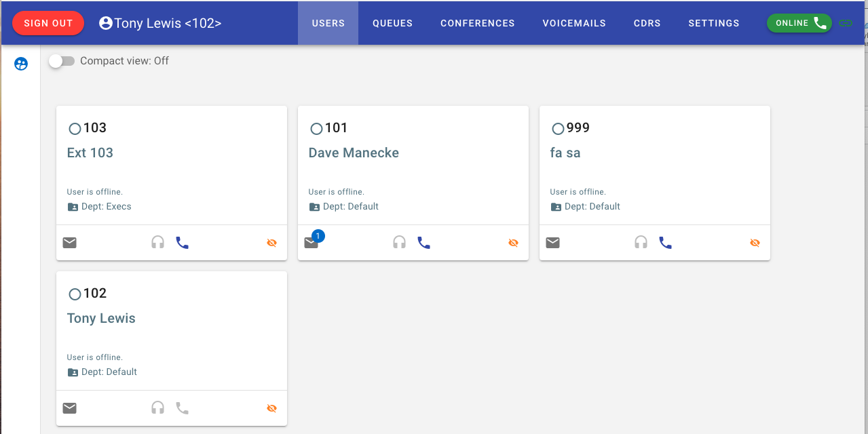Click the voicemail envelope on Ext 103 card
This screenshot has width=868, height=434.
(x=70, y=243)
